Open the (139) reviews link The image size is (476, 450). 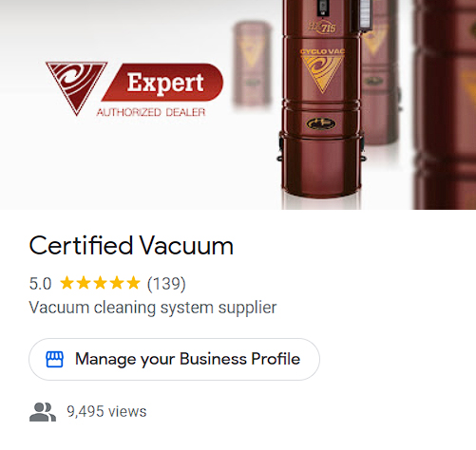point(166,283)
